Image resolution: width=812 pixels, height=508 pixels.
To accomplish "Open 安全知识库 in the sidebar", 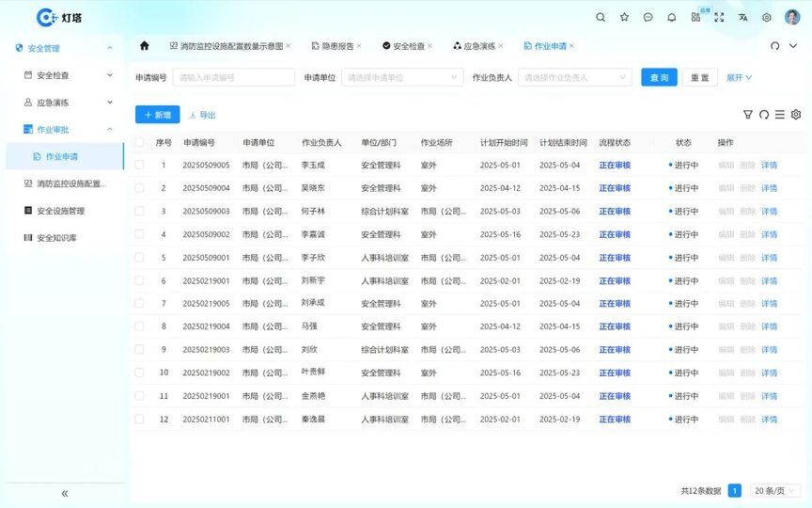I will 56,238.
